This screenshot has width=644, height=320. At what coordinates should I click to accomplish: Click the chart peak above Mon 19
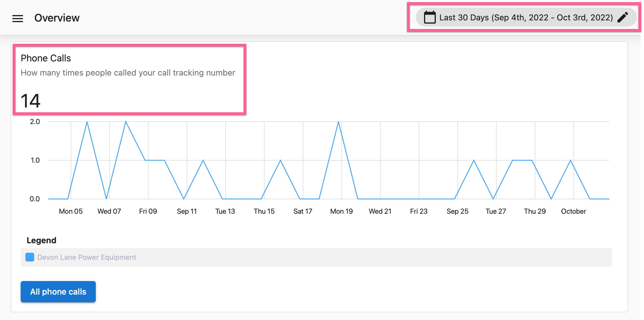pyautogui.click(x=339, y=122)
